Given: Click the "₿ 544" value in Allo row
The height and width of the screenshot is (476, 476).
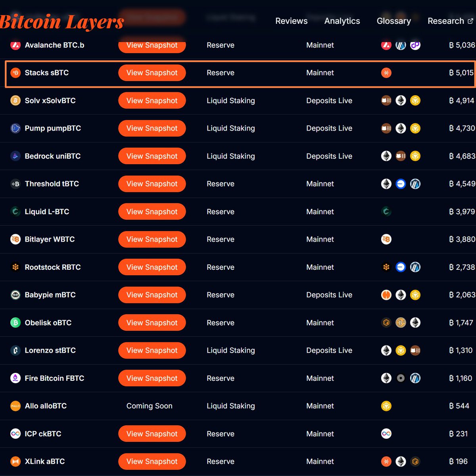Looking at the screenshot, I should (459, 406).
